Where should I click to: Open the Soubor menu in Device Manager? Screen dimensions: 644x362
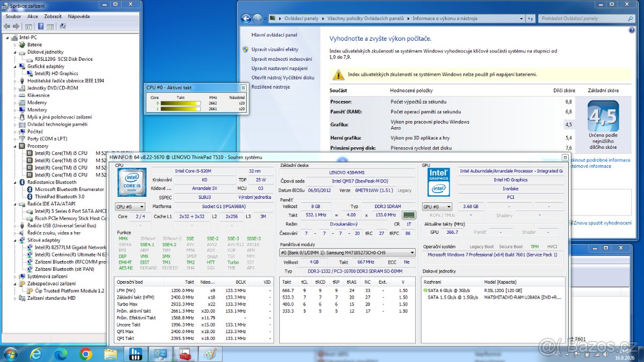pyautogui.click(x=13, y=17)
